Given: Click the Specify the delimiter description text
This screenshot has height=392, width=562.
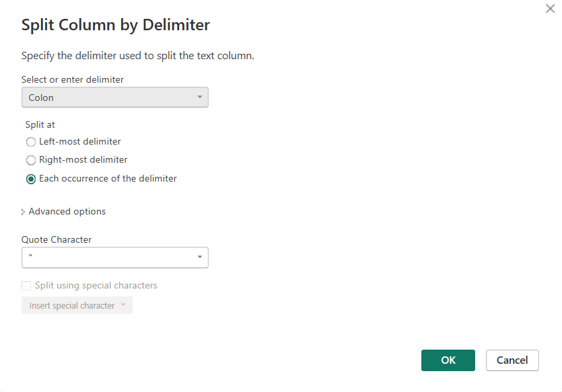Looking at the screenshot, I should click(x=138, y=56).
